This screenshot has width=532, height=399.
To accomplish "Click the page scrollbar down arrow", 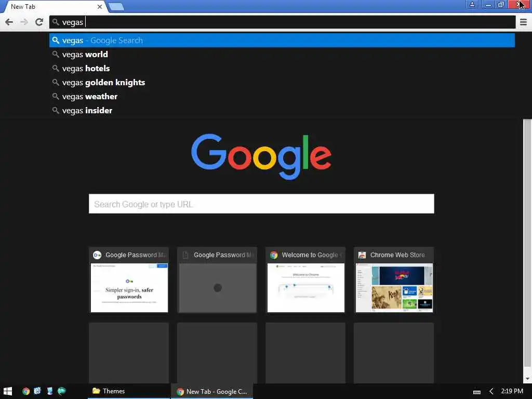I will (527, 378).
